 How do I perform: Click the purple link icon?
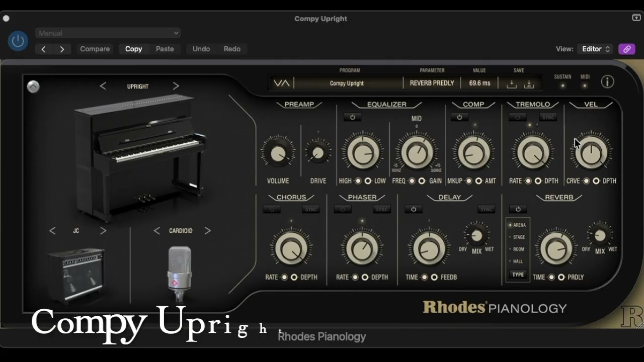point(626,49)
